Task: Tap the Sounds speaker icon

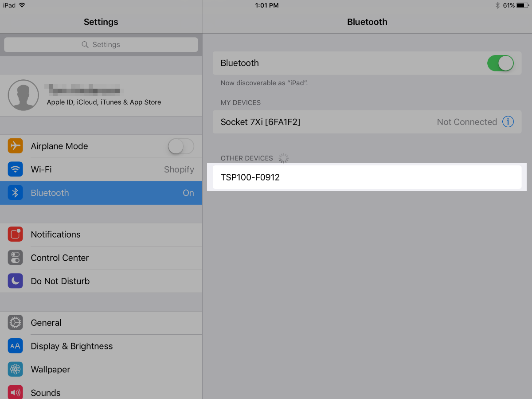Action: tap(15, 392)
